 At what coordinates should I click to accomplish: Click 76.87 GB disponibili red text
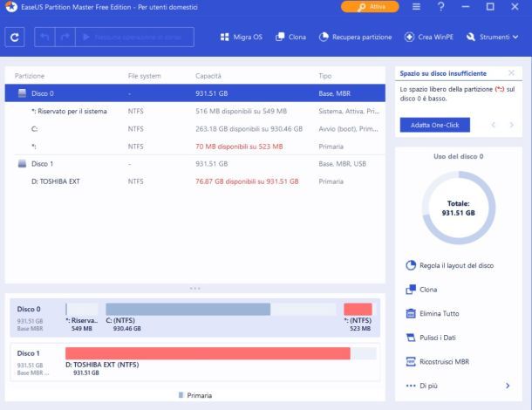tap(247, 181)
